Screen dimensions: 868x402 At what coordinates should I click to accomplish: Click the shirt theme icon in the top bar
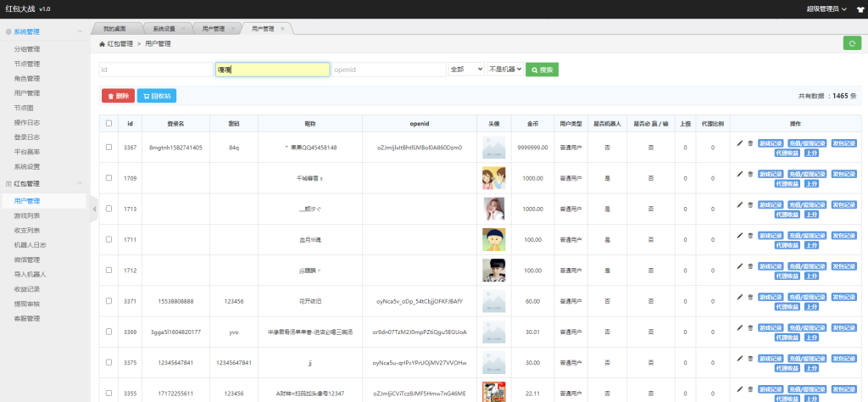coord(860,9)
